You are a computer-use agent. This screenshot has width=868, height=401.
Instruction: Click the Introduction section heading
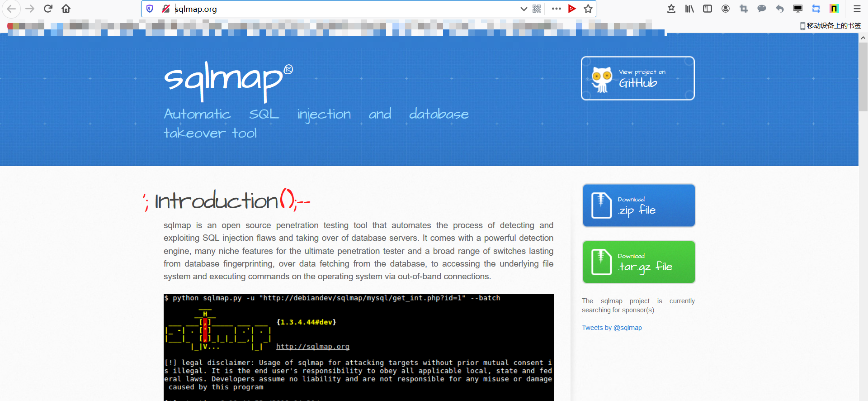tap(227, 200)
